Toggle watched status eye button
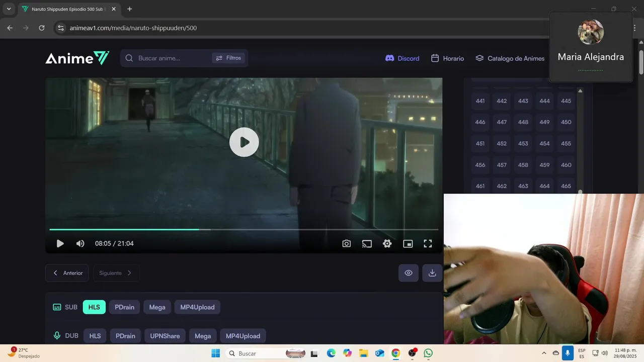Screen dimensions: 644x362 pyautogui.click(x=409, y=273)
